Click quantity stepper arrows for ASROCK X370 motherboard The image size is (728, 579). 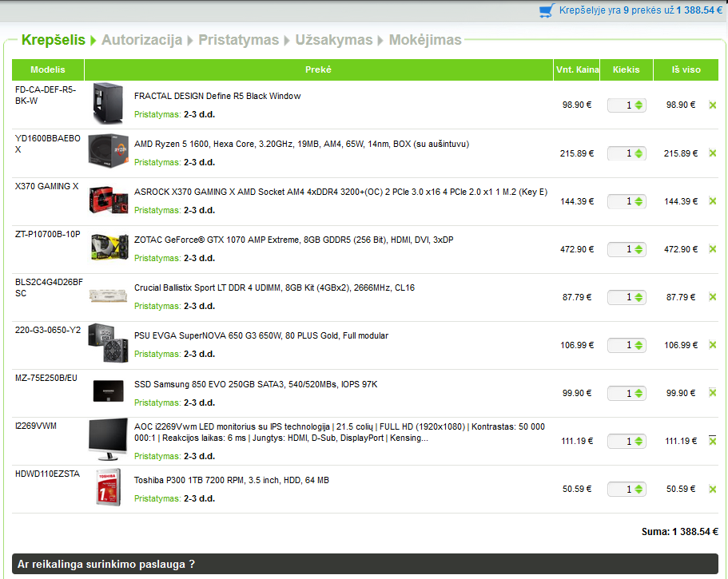pos(638,201)
